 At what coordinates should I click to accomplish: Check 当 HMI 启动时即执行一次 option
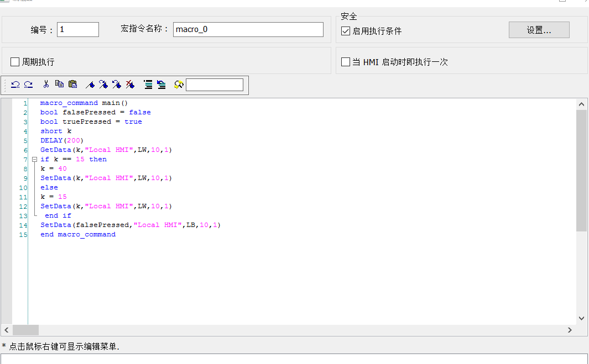click(x=346, y=62)
